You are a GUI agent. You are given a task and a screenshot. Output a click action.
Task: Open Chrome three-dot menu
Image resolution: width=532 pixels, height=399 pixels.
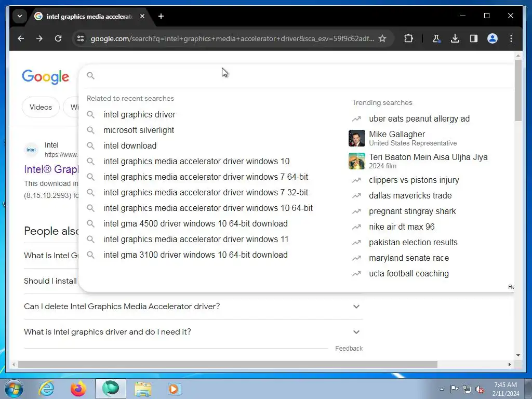tap(511, 38)
